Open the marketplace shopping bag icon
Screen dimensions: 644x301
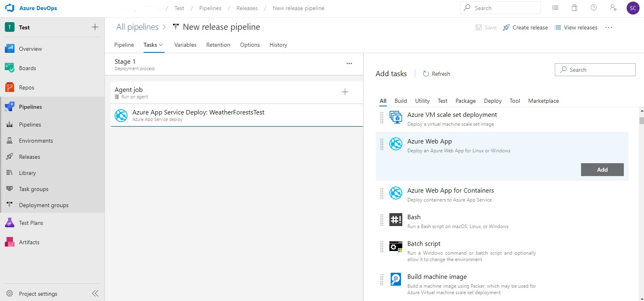(575, 8)
